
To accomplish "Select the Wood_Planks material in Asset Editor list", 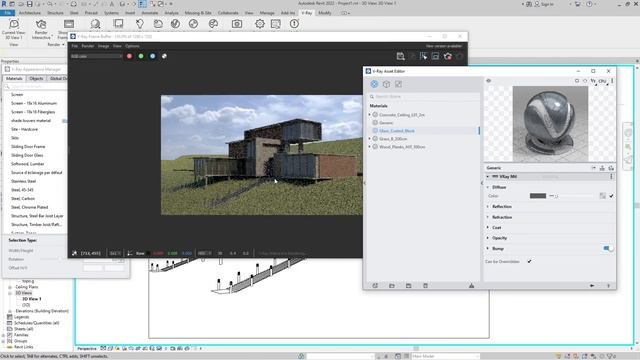I will [x=402, y=147].
